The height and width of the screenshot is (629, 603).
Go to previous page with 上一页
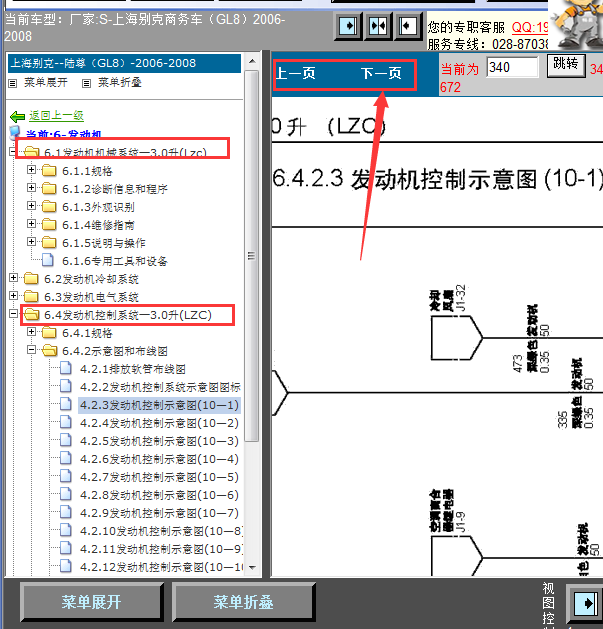pyautogui.click(x=296, y=73)
